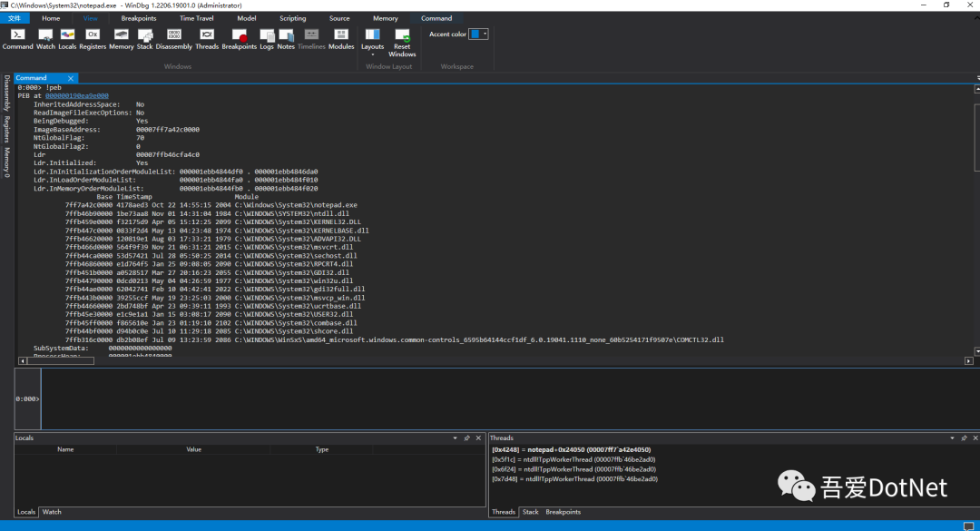The width and height of the screenshot is (980, 531).
Task: Switch to the Scripting ribbon tab
Action: tap(292, 18)
